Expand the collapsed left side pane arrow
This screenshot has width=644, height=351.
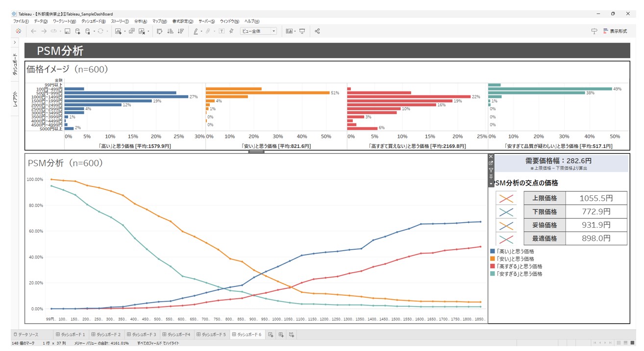click(15, 43)
